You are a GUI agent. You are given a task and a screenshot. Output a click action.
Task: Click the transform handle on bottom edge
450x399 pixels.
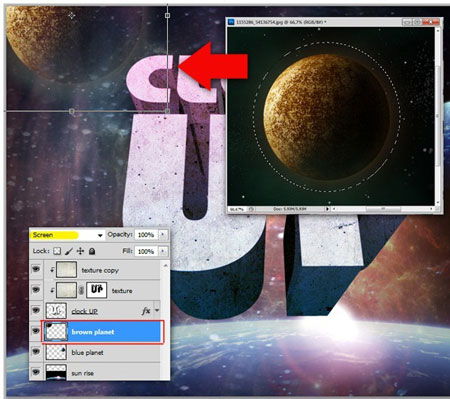coord(72,111)
